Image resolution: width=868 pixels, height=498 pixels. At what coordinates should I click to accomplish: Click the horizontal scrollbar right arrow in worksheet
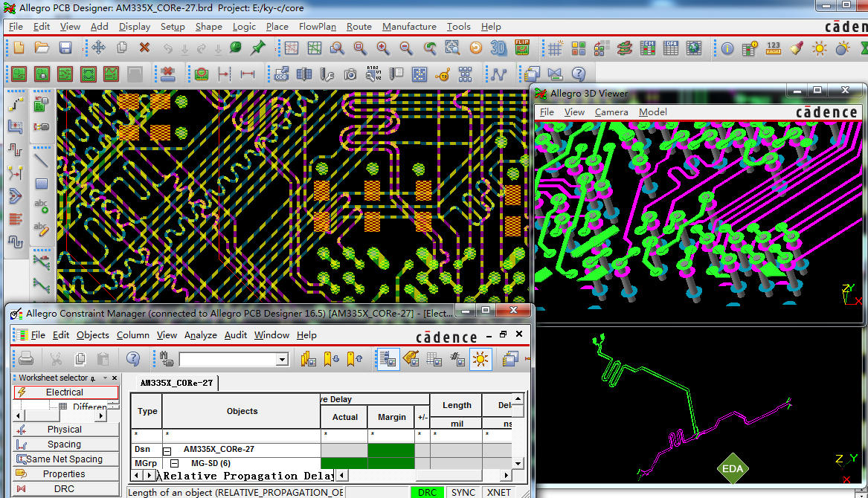click(x=506, y=475)
